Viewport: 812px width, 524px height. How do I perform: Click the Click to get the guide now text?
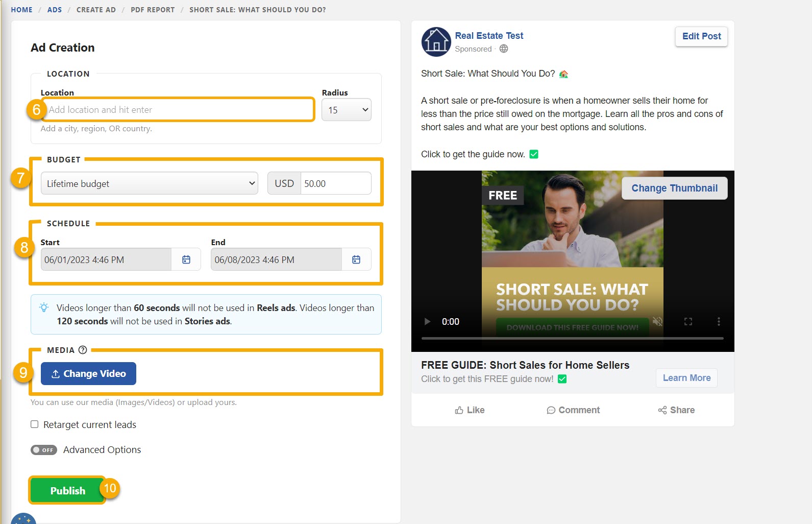pyautogui.click(x=473, y=154)
